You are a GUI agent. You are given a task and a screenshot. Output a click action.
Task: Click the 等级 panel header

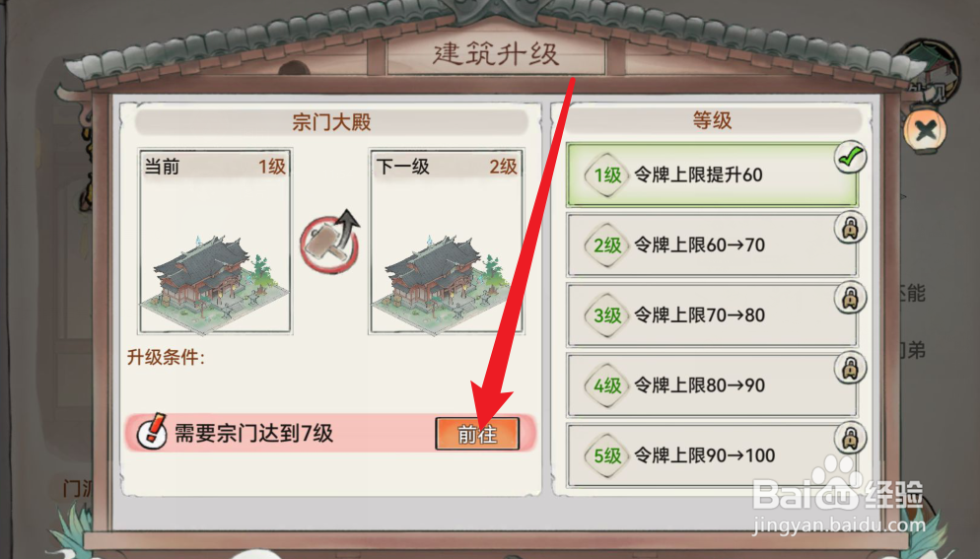712,119
